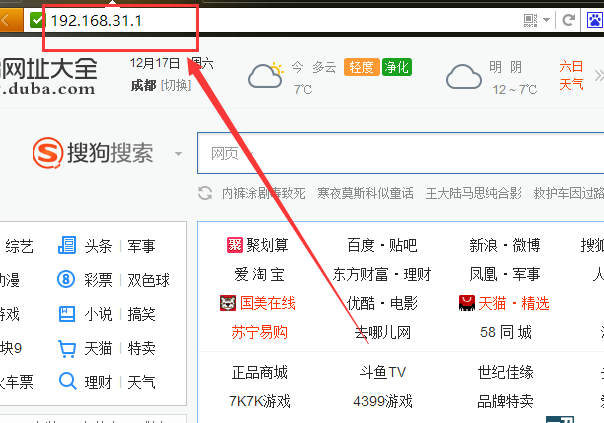Open 世纪佳缘 link
Image resolution: width=604 pixels, height=423 pixels.
tap(505, 373)
